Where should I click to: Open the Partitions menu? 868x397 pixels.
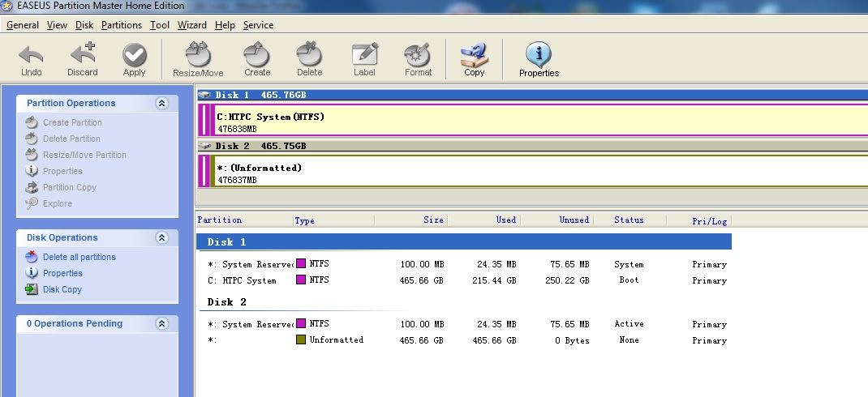click(122, 25)
